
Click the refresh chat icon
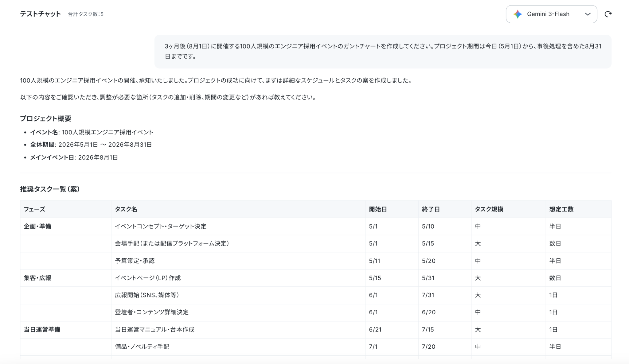pyautogui.click(x=608, y=14)
